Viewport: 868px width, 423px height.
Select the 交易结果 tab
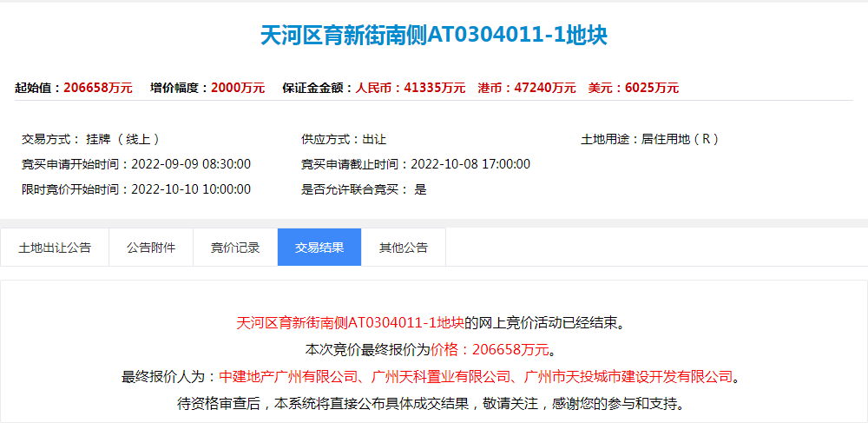(319, 247)
